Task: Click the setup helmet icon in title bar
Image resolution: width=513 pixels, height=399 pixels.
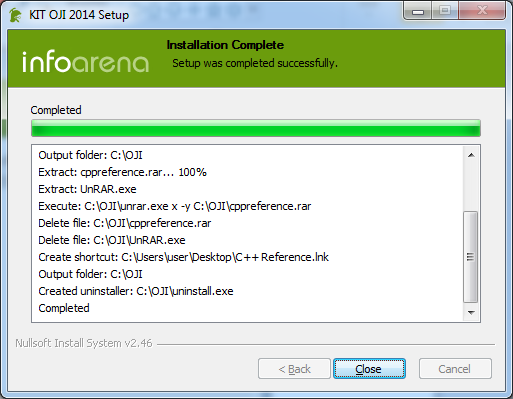Action: tap(15, 15)
